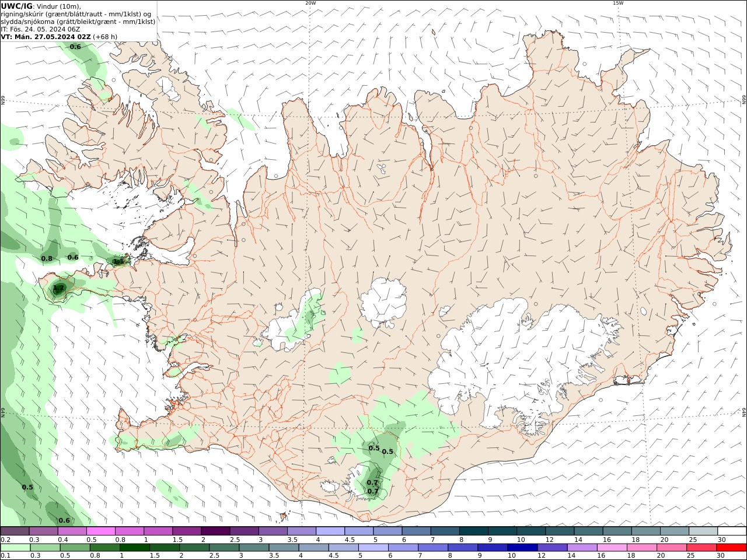This screenshot has height=560, width=747.
Task: Select the 'rigning/skúrir' legend description line
Action: point(76,13)
